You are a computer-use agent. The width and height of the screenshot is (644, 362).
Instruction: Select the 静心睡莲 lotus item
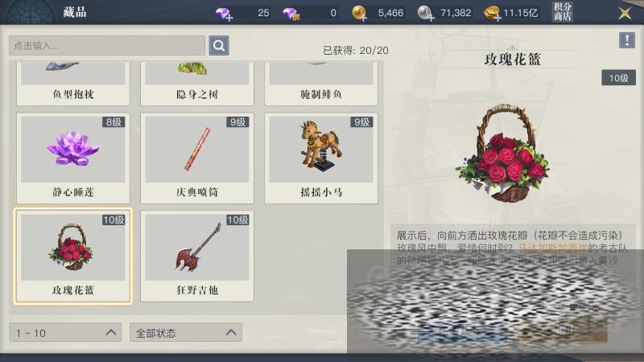73,158
